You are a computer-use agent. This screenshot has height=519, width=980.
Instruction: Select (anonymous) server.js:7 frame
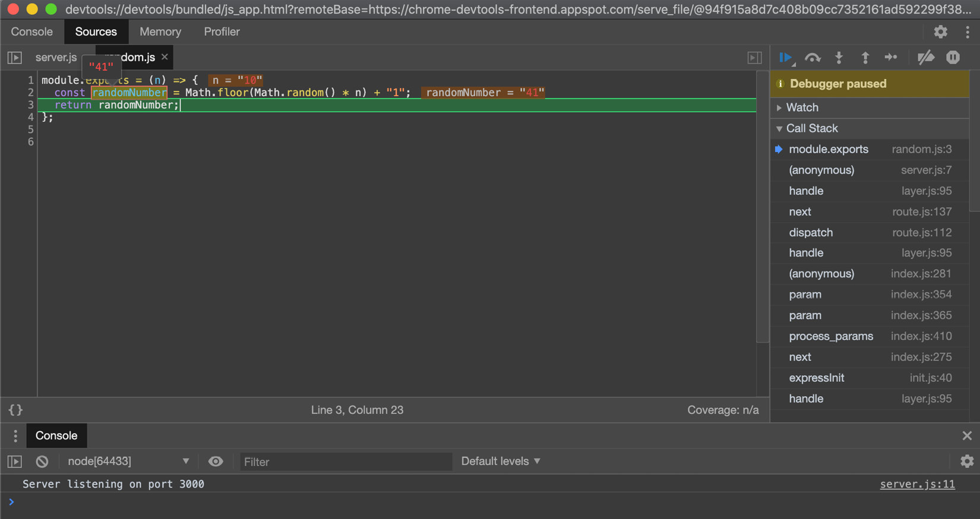(x=870, y=170)
